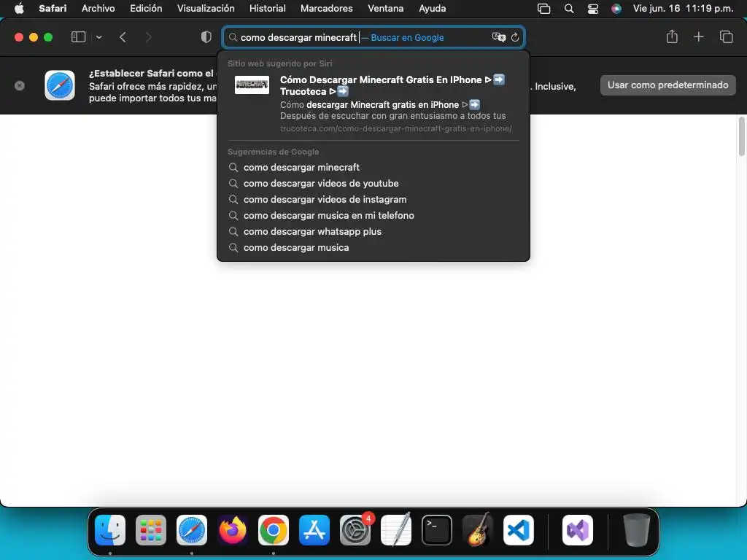
Task: Click the date and time in menu bar
Action: [683, 9]
